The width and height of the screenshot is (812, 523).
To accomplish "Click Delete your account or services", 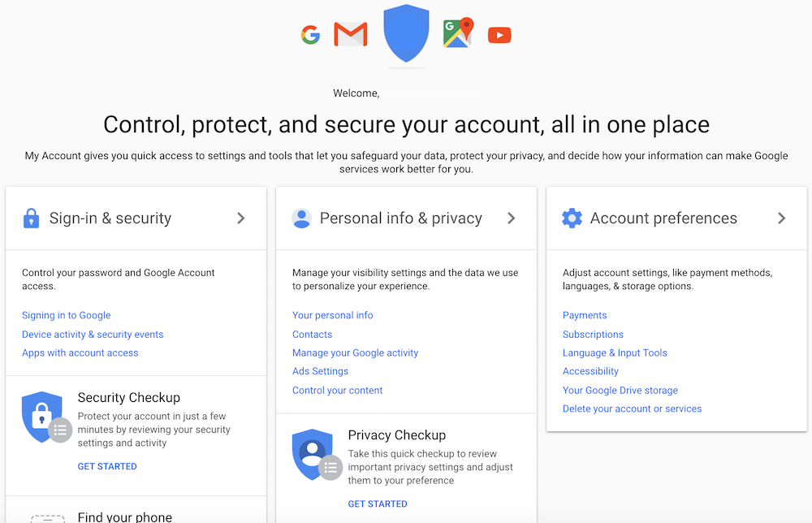I will tap(632, 408).
